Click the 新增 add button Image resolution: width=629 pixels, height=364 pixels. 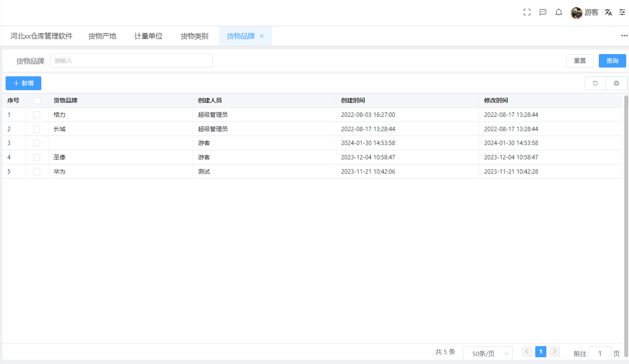[23, 83]
